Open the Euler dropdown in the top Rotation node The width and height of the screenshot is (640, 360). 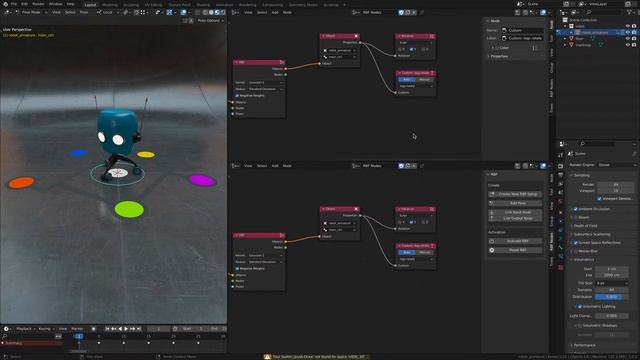coord(415,42)
